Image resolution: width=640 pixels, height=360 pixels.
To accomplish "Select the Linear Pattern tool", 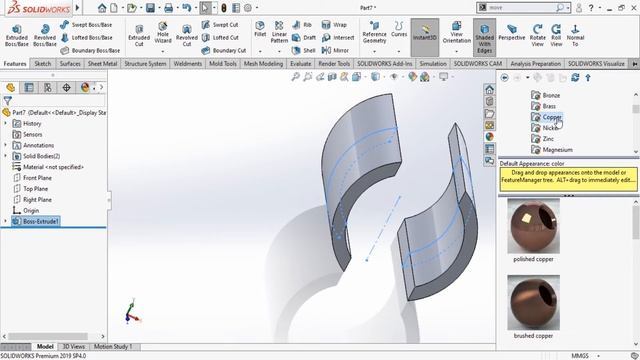I will [x=279, y=32].
